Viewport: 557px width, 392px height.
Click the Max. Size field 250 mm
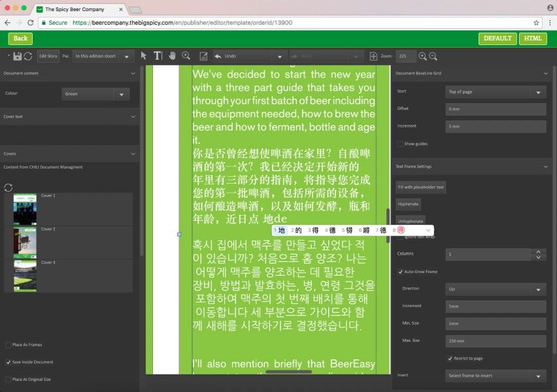(x=496, y=341)
